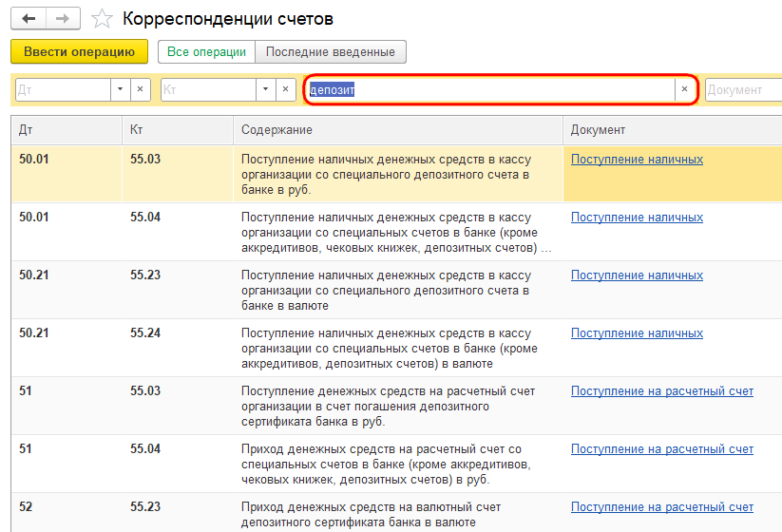Open Поступление наличных link in 50.21/55.24 row
Viewport: 782px width, 532px height.
(x=637, y=333)
